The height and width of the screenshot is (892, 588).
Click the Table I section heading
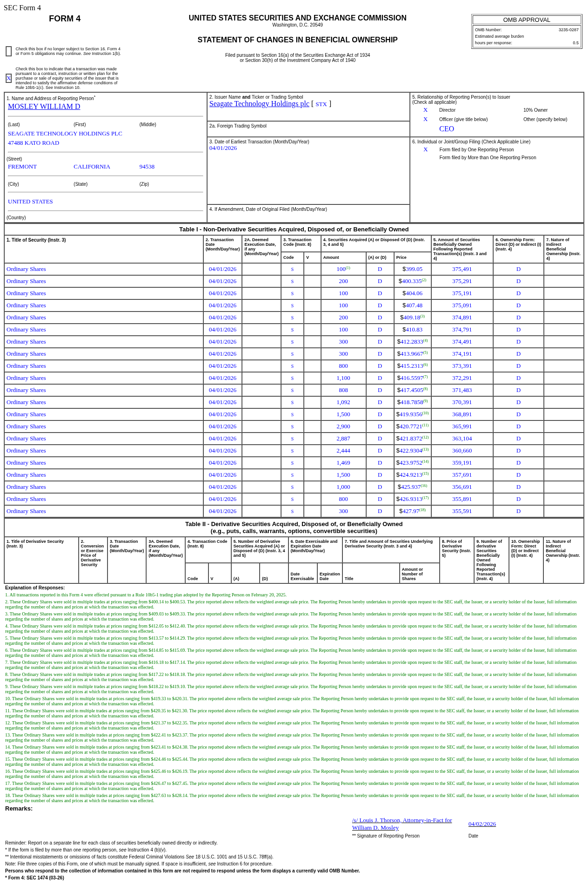coord(294,230)
